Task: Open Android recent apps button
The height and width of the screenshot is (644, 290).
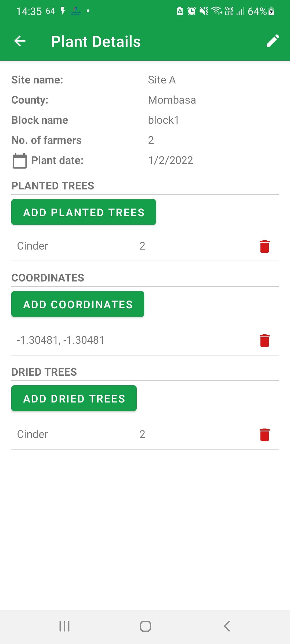Action: click(64, 626)
